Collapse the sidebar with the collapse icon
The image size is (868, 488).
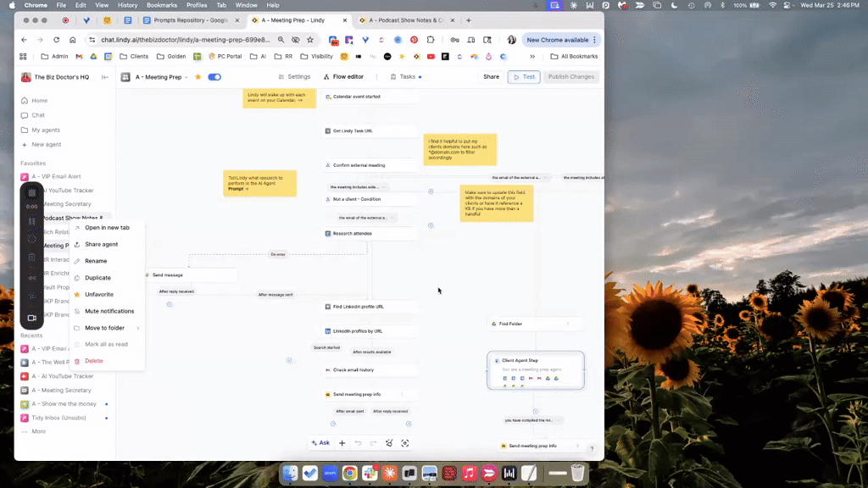[x=105, y=77]
